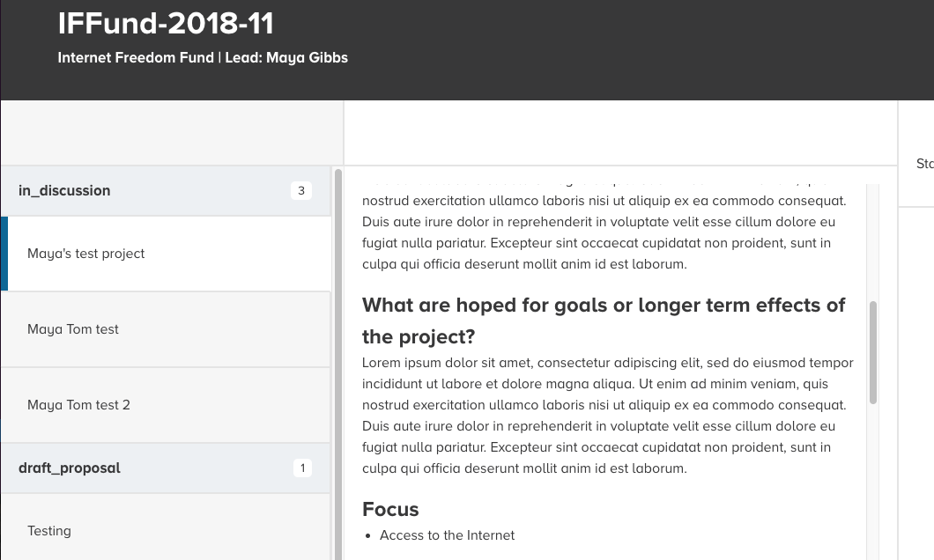Screen dimensions: 934x560
Task: Select the draft_proposal status header
Action: (x=69, y=468)
